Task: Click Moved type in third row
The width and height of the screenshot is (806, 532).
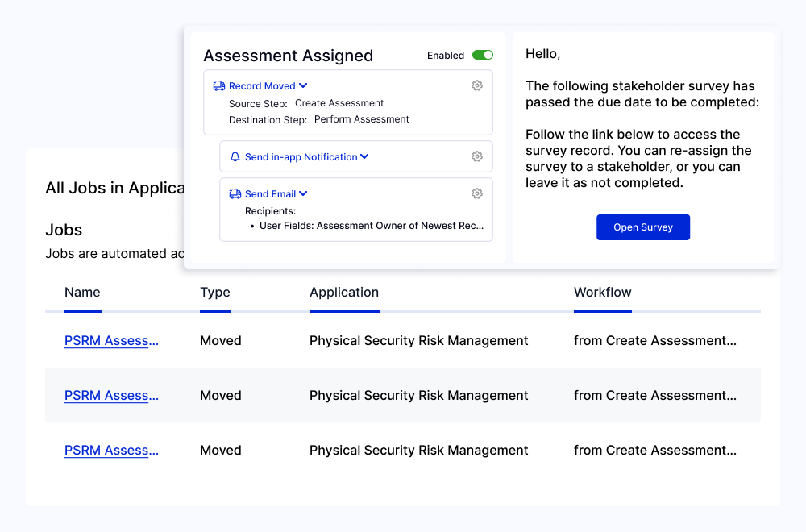Action: point(221,451)
